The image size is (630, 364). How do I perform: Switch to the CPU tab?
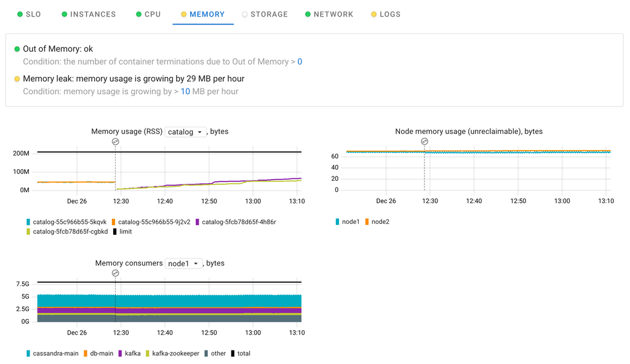click(152, 14)
